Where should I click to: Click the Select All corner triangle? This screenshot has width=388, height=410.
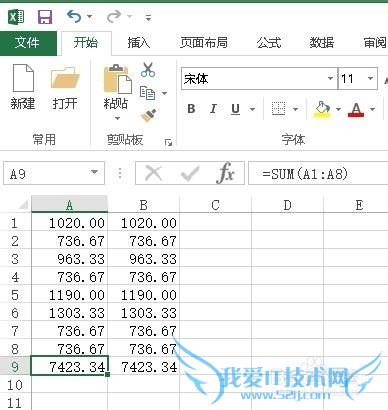pos(22,204)
